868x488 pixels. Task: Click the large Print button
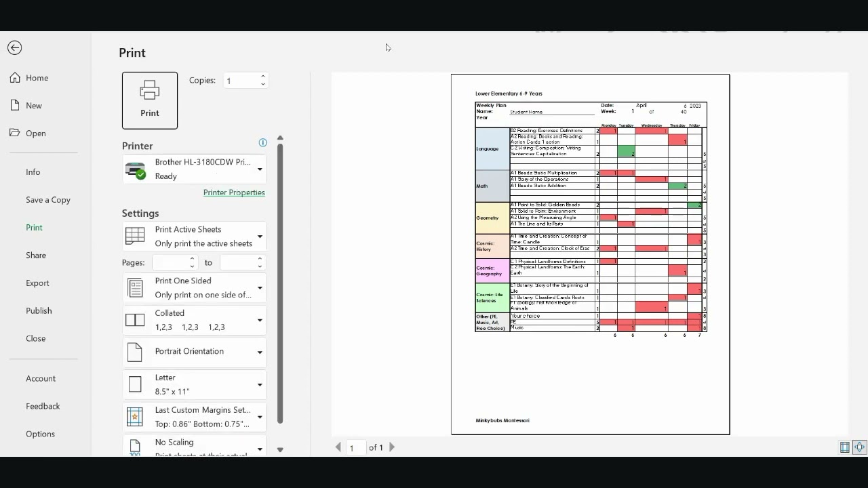coord(150,100)
